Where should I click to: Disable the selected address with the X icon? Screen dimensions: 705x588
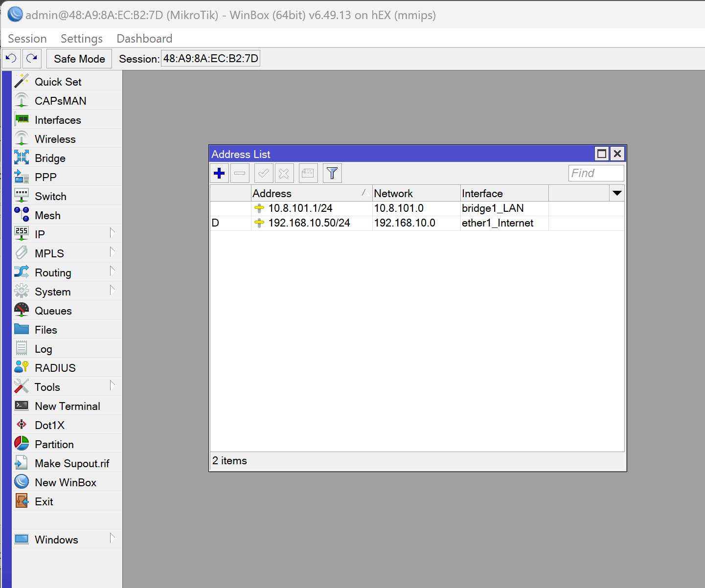[x=284, y=173]
